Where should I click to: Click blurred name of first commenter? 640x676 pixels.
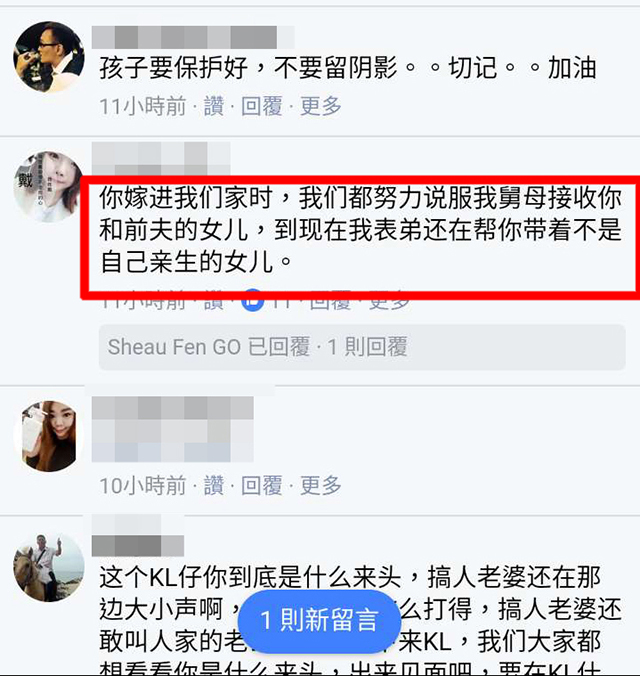193,37
